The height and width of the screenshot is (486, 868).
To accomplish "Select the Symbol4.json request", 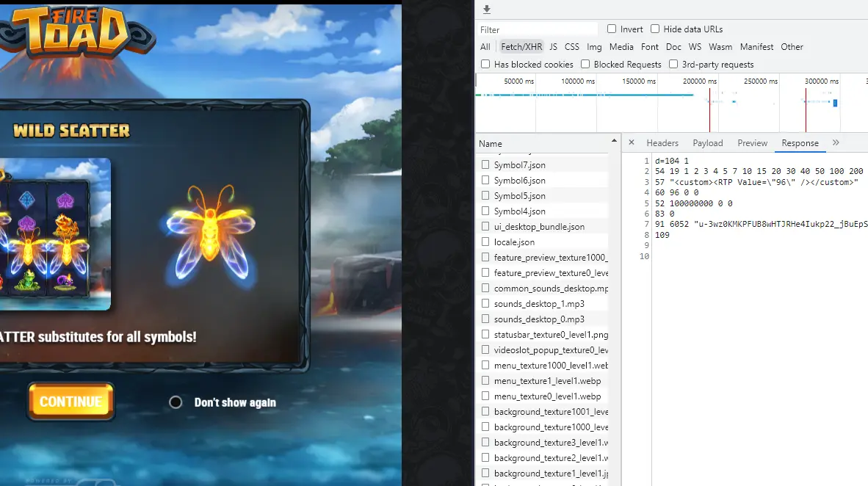I will (x=519, y=211).
